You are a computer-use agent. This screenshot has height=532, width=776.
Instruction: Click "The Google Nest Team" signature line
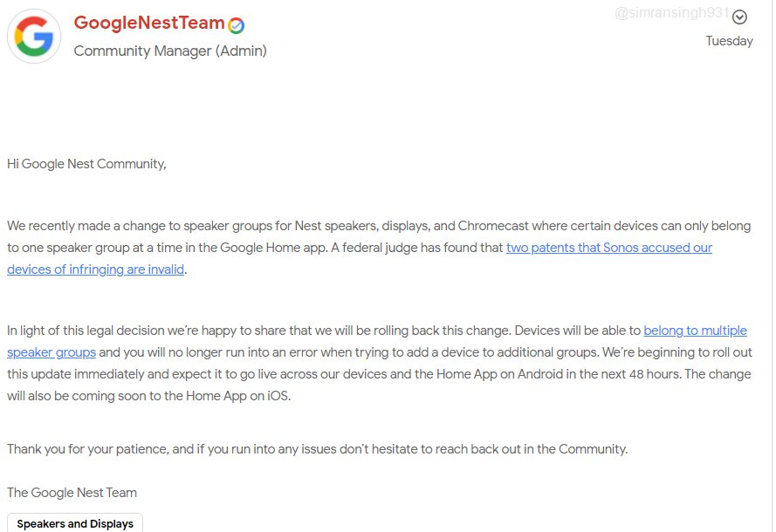coord(72,493)
